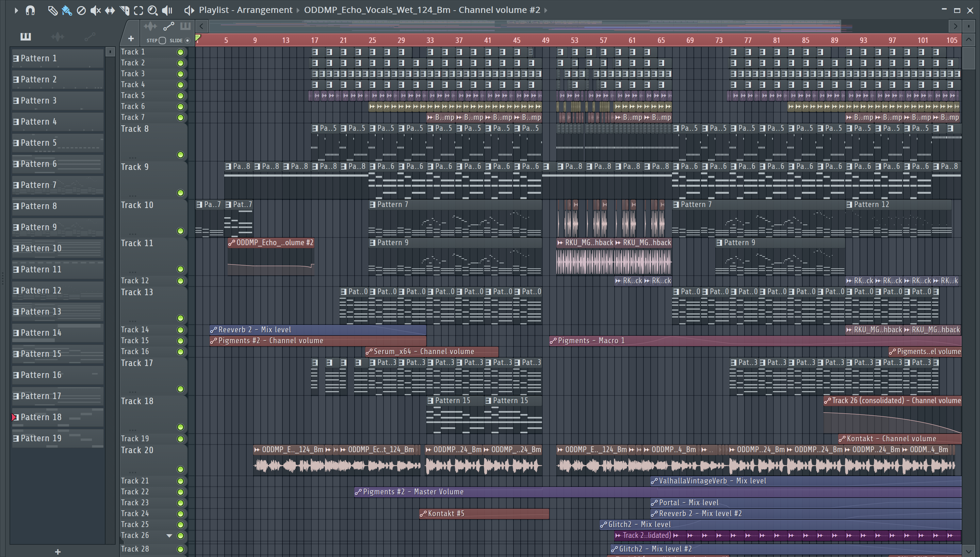Select the Draw pencil tool
Viewport: 980px width, 557px height.
pos(52,10)
